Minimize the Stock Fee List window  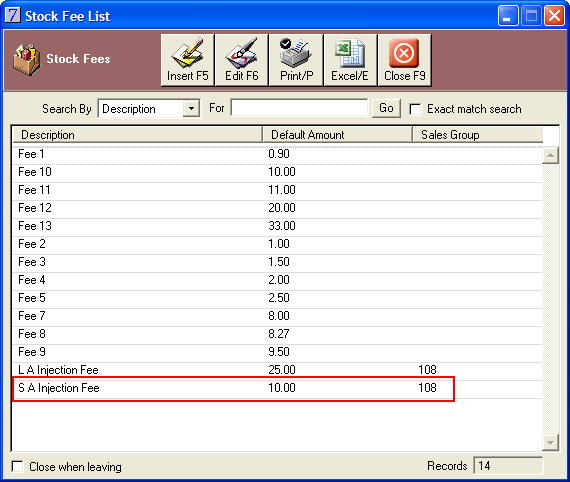pos(508,16)
